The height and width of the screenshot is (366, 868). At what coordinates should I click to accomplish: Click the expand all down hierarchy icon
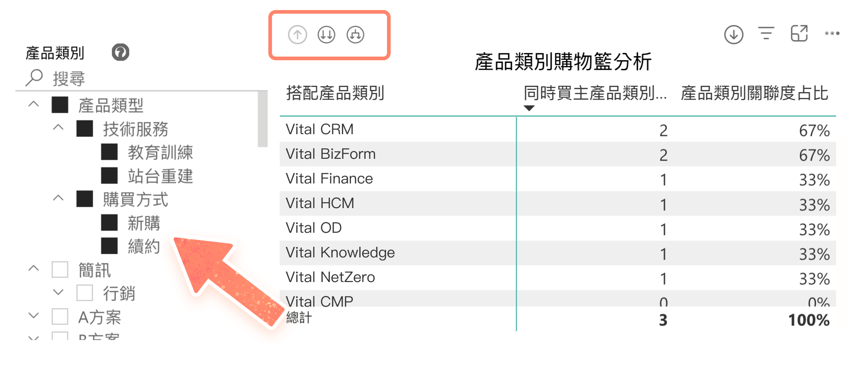[355, 35]
